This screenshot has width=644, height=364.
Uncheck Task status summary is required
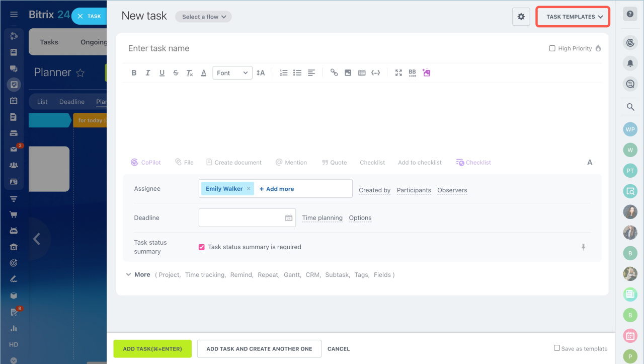202,247
